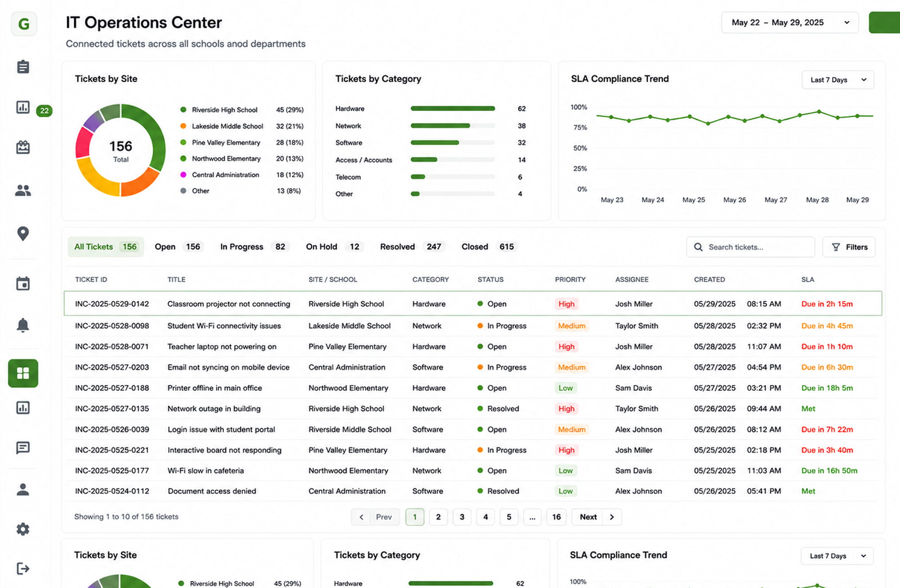Click the CREATED column header
The height and width of the screenshot is (588, 900).
point(709,279)
